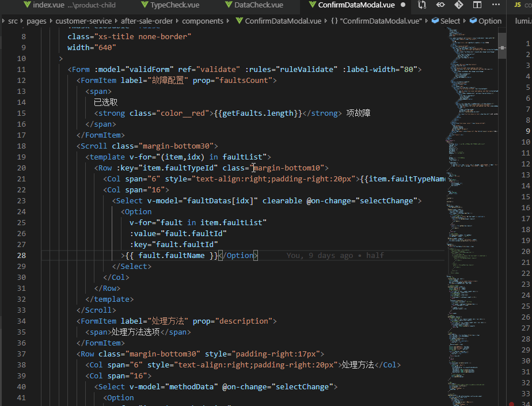Select line 28 by its line number
Image resolution: width=532 pixels, height=406 pixels.
[x=21, y=255]
